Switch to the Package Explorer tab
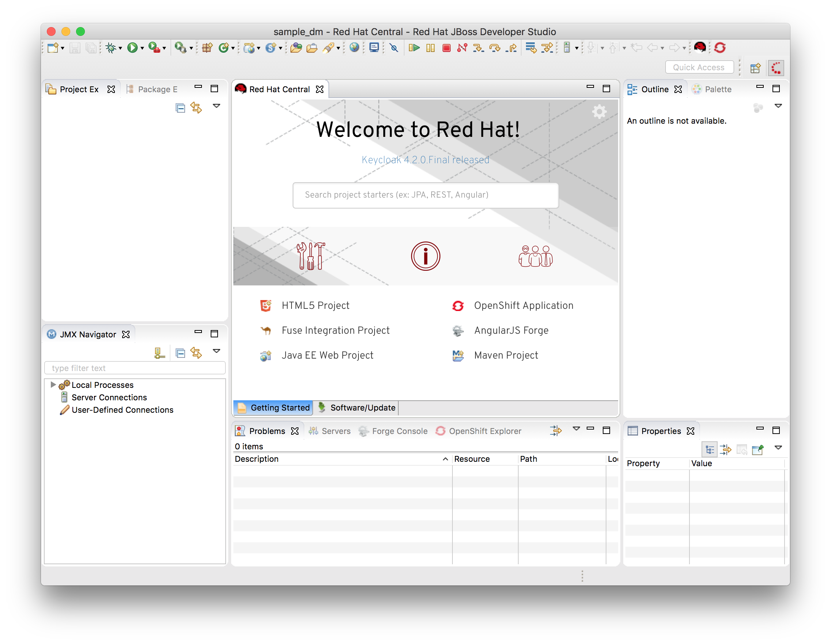Screen dimensions: 831x644 coord(157,89)
